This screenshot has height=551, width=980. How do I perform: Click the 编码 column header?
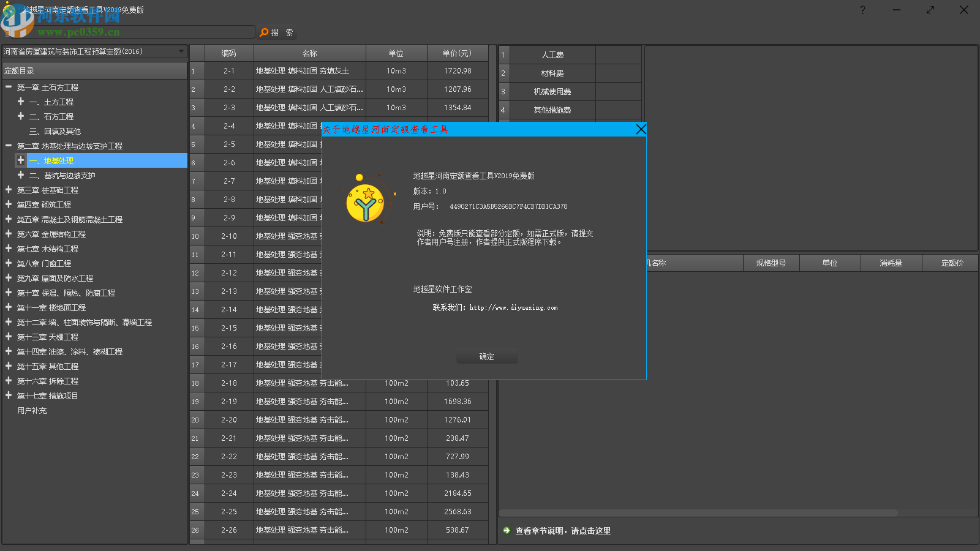[229, 53]
